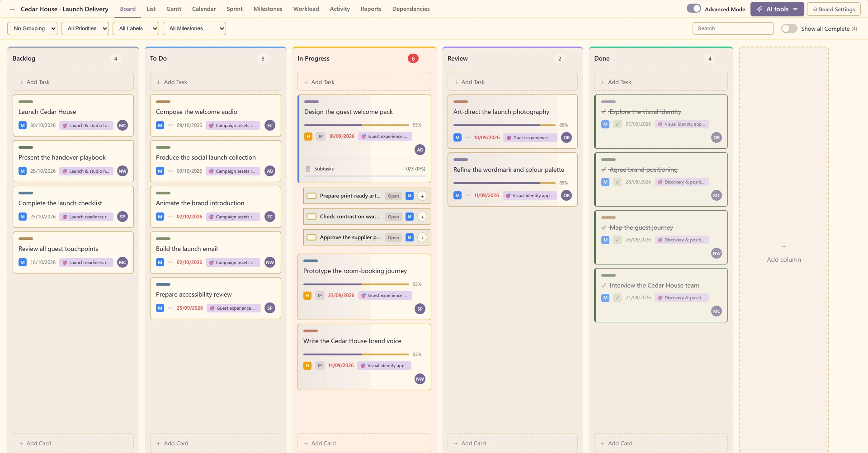Click the In Progress count badge showing 6
The width and height of the screenshot is (868, 453).
[413, 58]
